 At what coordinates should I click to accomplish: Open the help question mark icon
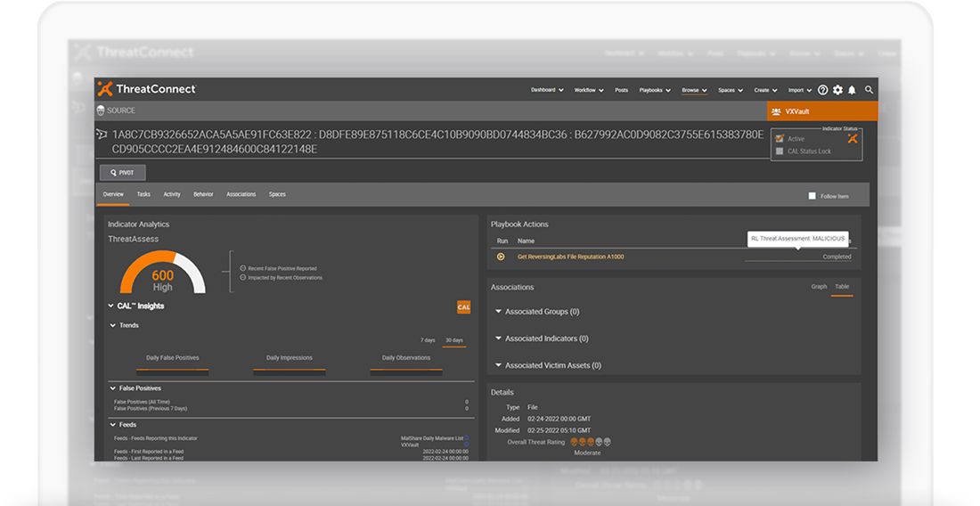(x=823, y=90)
